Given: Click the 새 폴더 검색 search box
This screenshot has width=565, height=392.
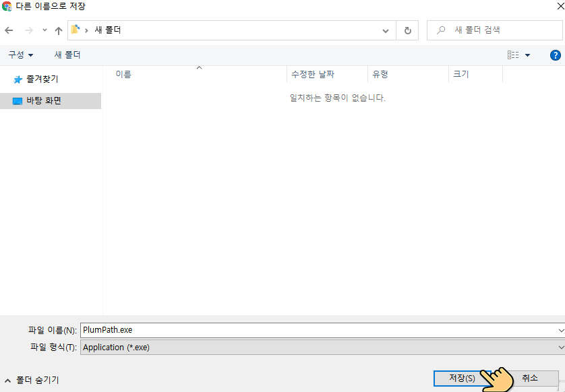Looking at the screenshot, I should (499, 30).
